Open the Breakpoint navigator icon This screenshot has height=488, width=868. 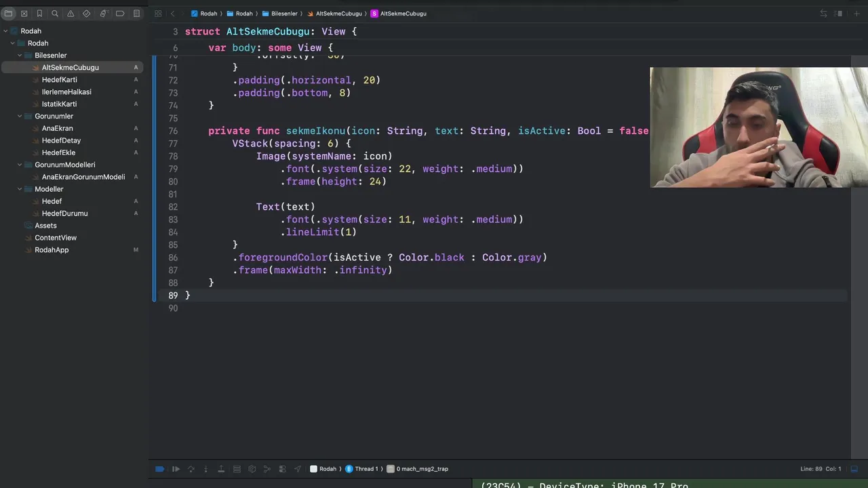[120, 14]
